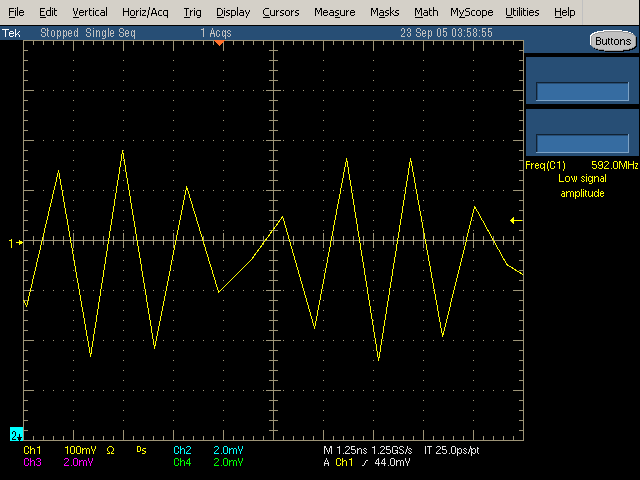Open the Trig menu
Viewport: 640px width, 480px height.
coord(192,13)
